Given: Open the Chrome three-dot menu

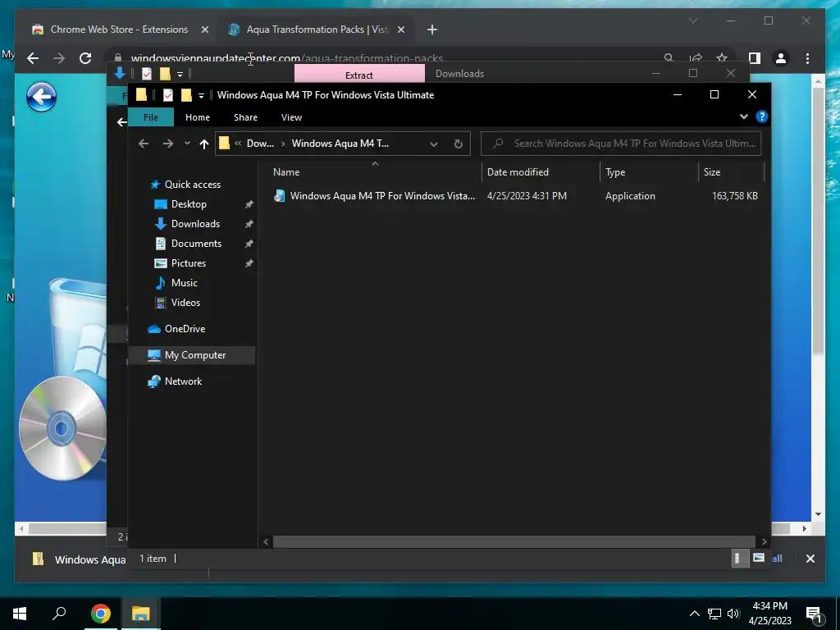Looking at the screenshot, I should click(x=807, y=58).
